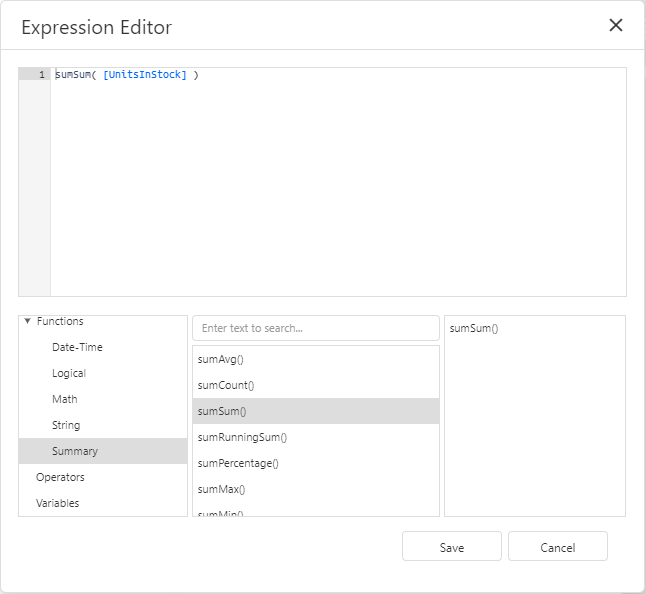Collapse the Functions tree node
The image size is (646, 594).
pos(27,321)
